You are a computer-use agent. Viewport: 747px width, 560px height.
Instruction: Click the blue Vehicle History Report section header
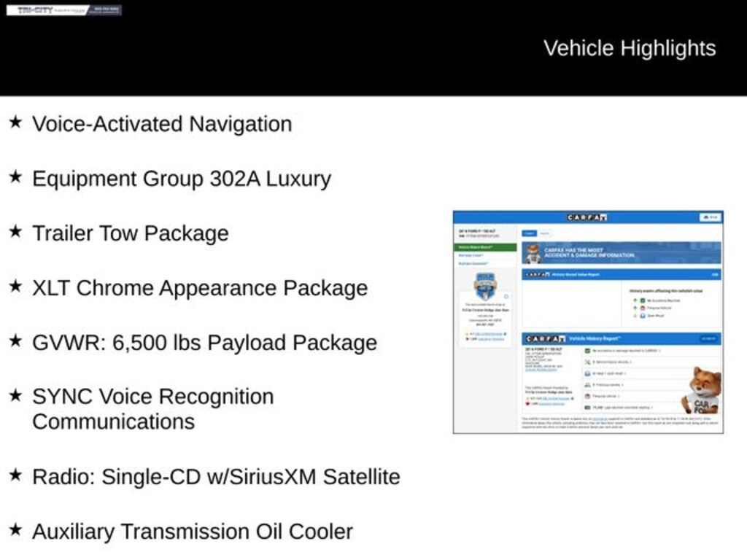coord(622,339)
